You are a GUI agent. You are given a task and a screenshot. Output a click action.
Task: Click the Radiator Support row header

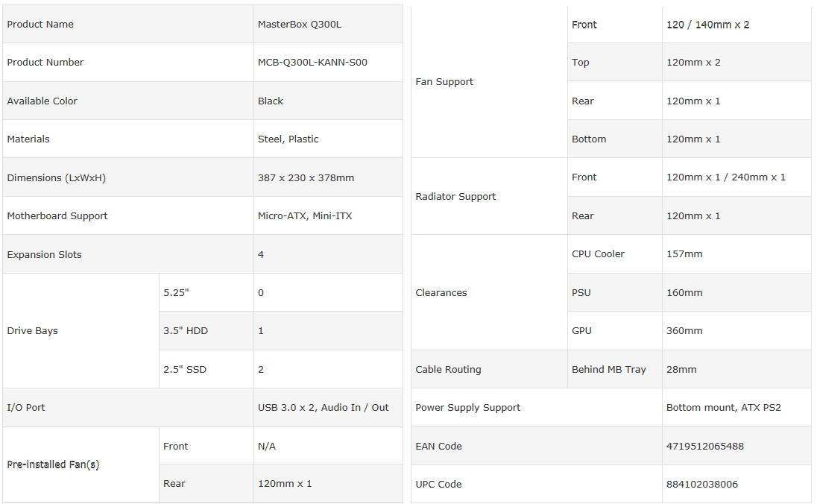click(455, 196)
